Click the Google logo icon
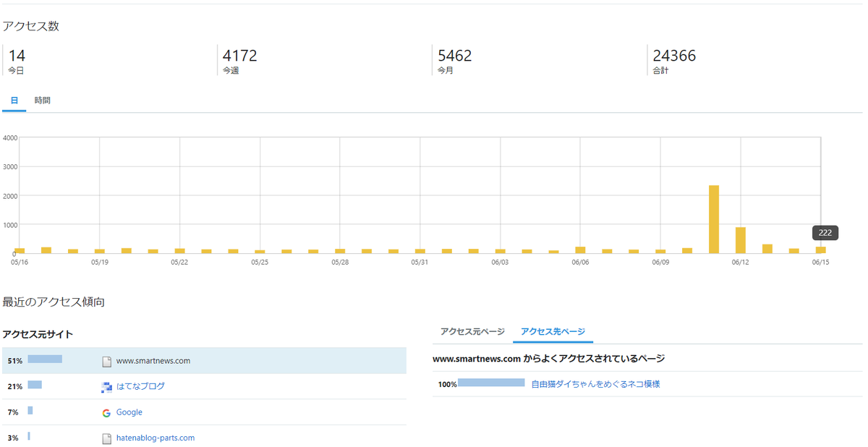This screenshot has width=868, height=447. [106, 412]
